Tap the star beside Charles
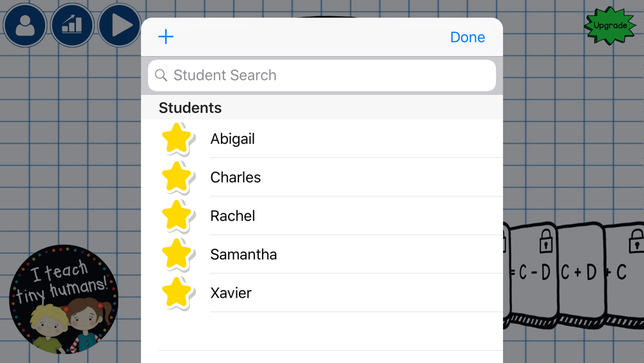The image size is (644, 363). point(178,177)
